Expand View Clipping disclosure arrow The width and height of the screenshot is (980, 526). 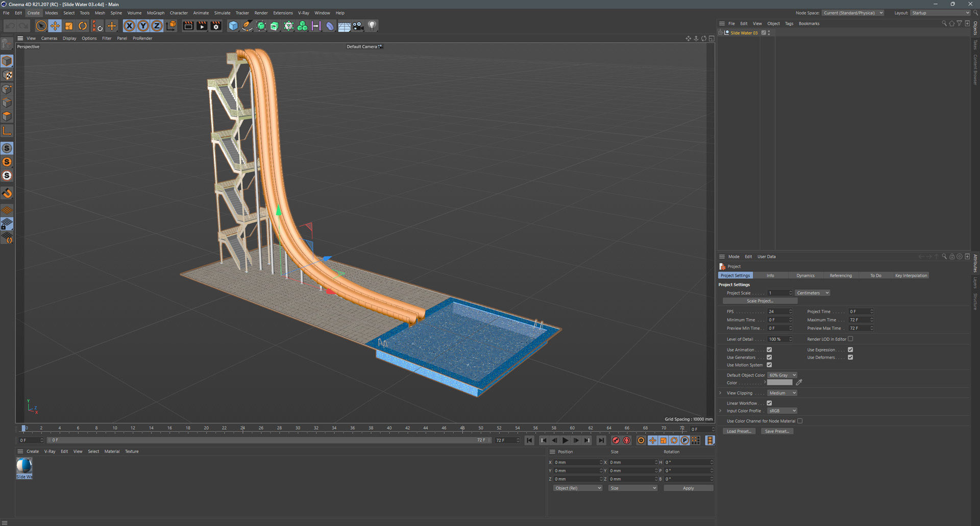[720, 393]
